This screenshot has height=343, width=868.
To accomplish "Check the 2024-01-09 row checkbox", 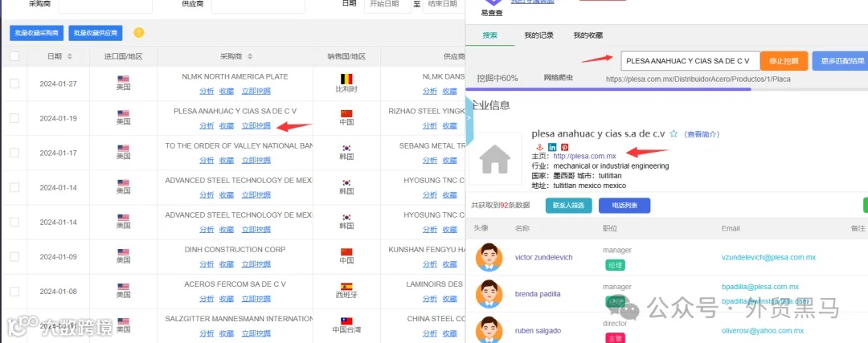I will coord(14,257).
